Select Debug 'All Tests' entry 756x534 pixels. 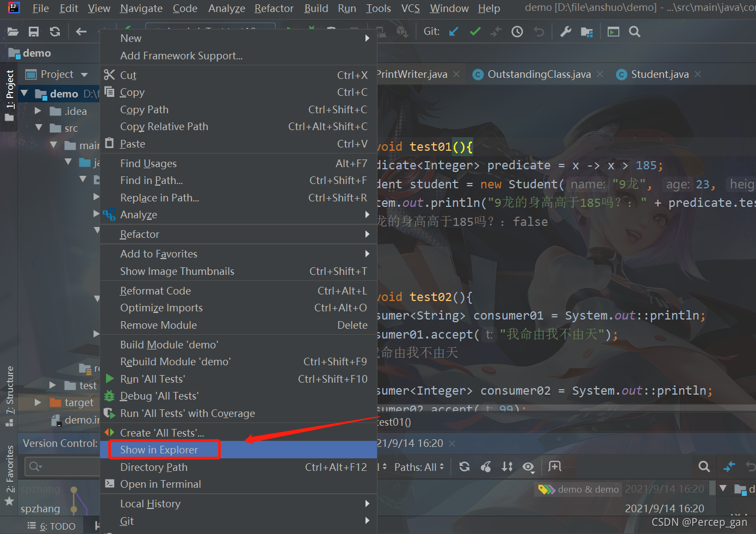[238, 396]
